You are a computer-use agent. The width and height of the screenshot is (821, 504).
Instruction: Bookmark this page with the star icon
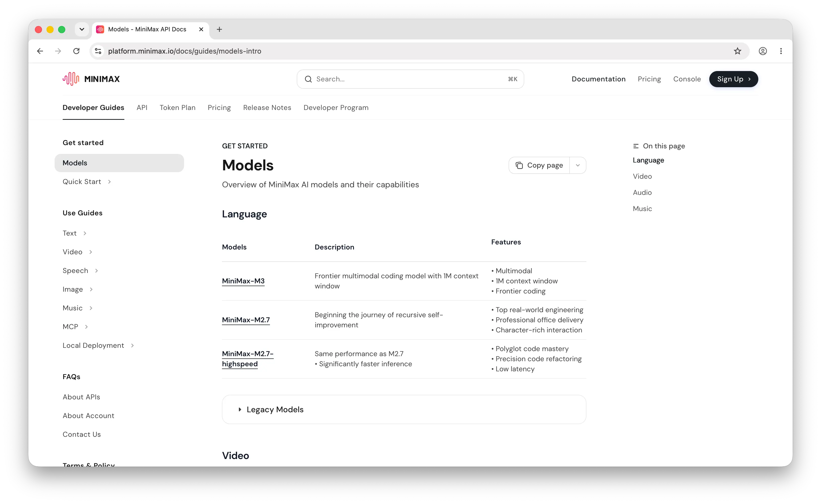[737, 51]
